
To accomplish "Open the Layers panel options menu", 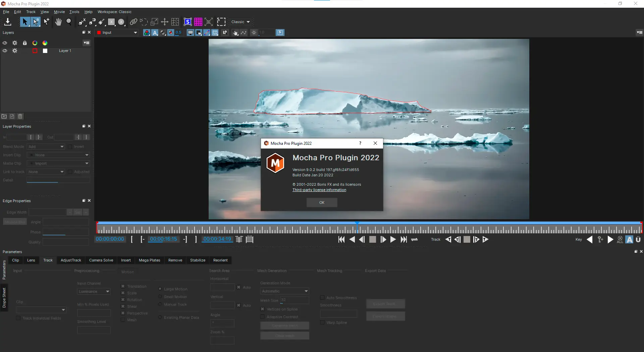I will [87, 43].
